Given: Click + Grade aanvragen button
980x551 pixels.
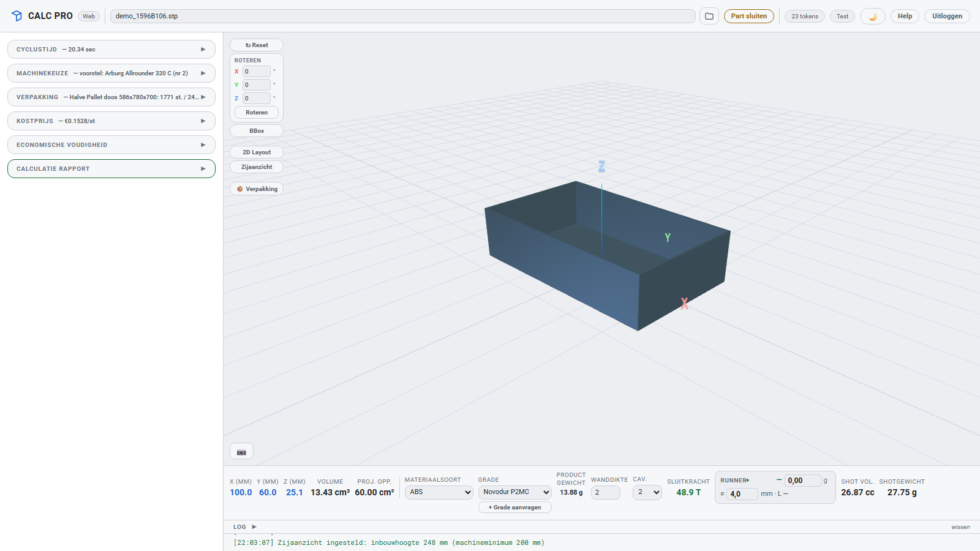Looking at the screenshot, I should (x=514, y=508).
